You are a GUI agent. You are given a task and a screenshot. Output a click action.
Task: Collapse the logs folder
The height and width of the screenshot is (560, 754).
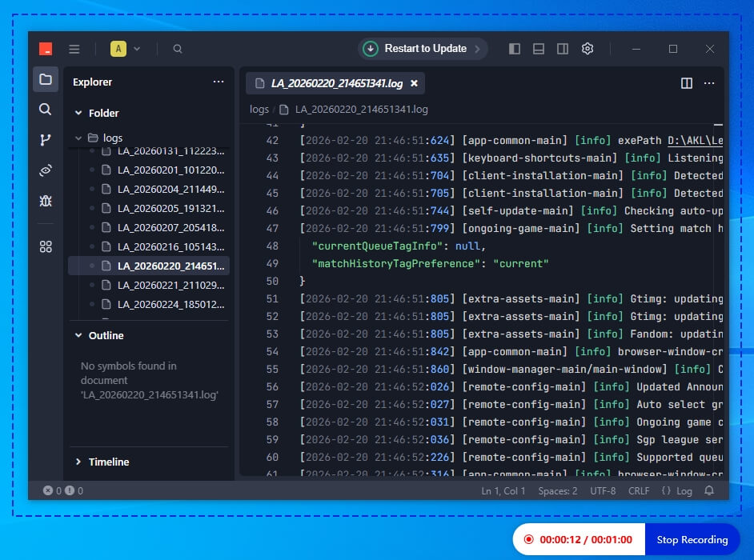pyautogui.click(x=78, y=138)
